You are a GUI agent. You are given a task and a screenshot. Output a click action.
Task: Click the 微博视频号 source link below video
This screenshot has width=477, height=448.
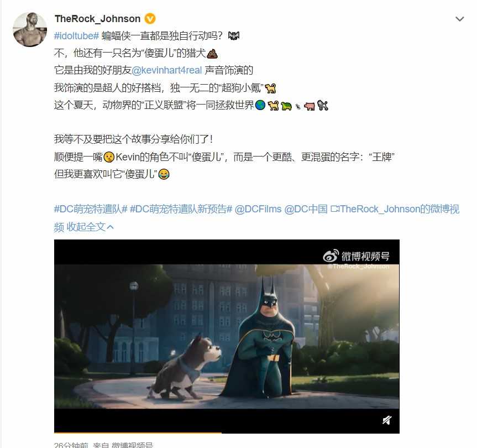tap(132, 445)
